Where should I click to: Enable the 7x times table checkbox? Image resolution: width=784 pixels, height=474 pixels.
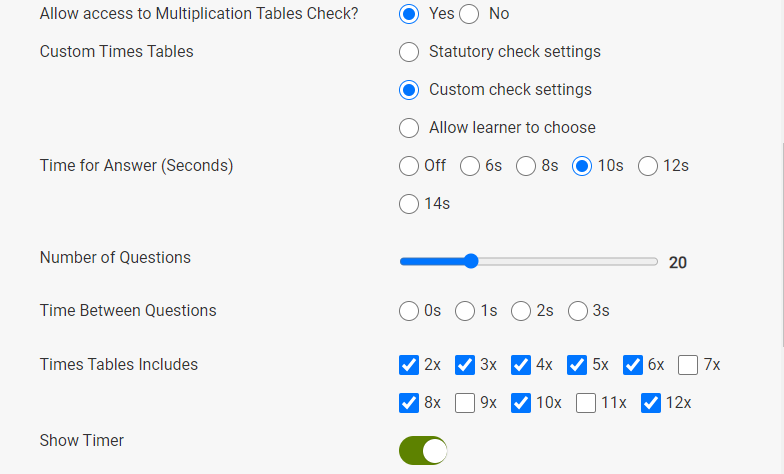click(x=688, y=365)
